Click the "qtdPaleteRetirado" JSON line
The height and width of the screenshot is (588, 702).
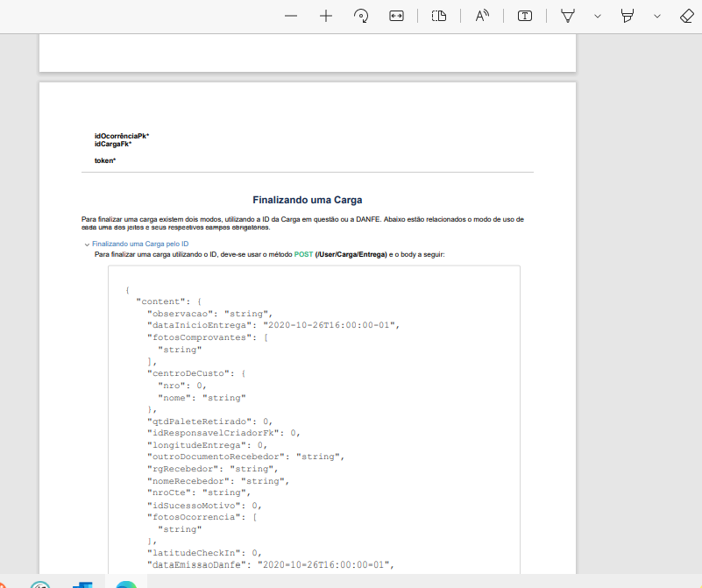209,422
